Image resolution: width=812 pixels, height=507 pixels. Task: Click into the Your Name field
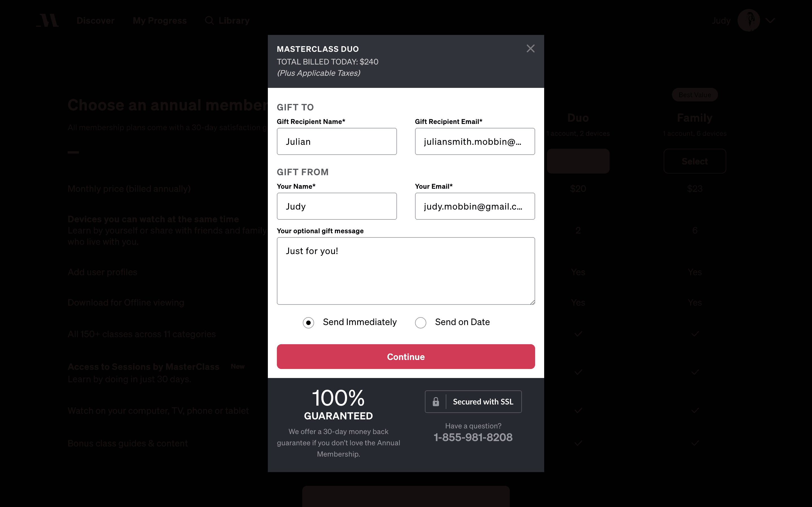click(x=337, y=206)
